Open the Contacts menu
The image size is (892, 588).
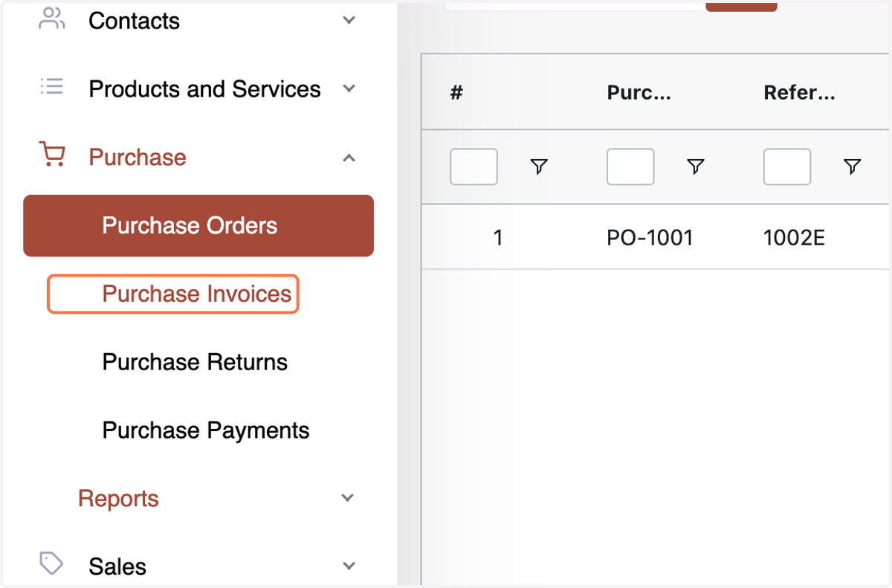coord(134,21)
